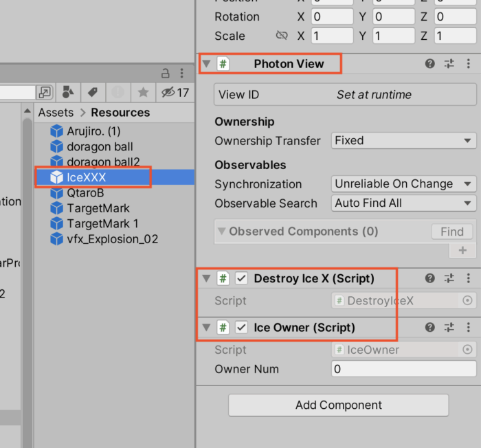This screenshot has width=481, height=448.
Task: Open the Photon View help reference icon
Action: [430, 64]
